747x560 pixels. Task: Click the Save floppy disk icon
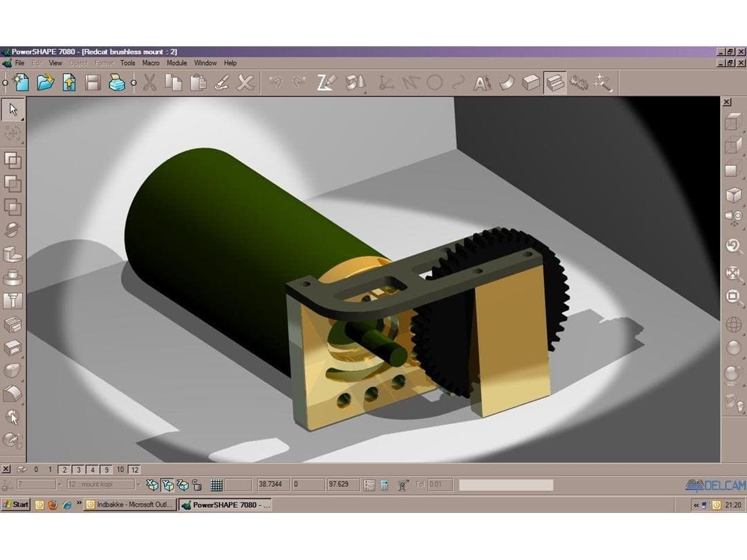(x=93, y=83)
